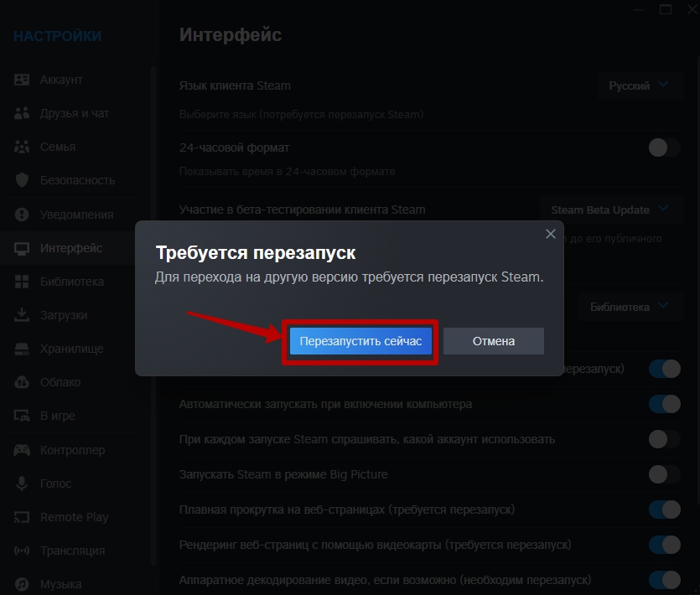700x595 pixels.
Task: Click Отмена button in dialog
Action: pyautogui.click(x=493, y=341)
